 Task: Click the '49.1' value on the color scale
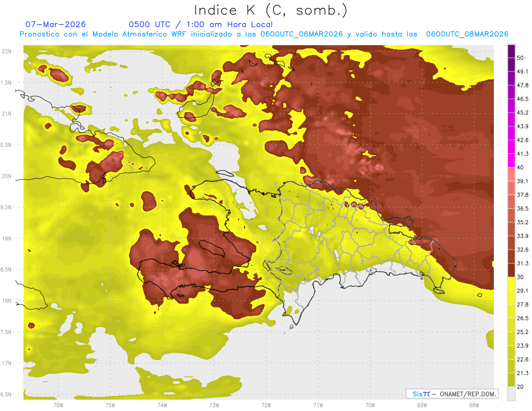[x=523, y=71]
